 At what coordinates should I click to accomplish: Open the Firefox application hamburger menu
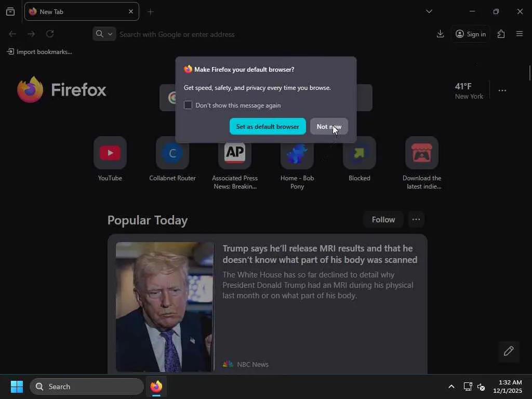pos(520,34)
